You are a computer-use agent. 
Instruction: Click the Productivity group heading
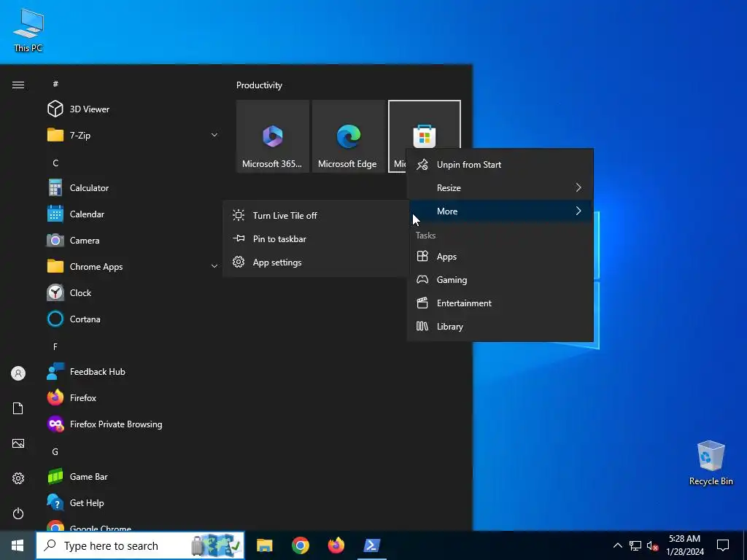259,85
